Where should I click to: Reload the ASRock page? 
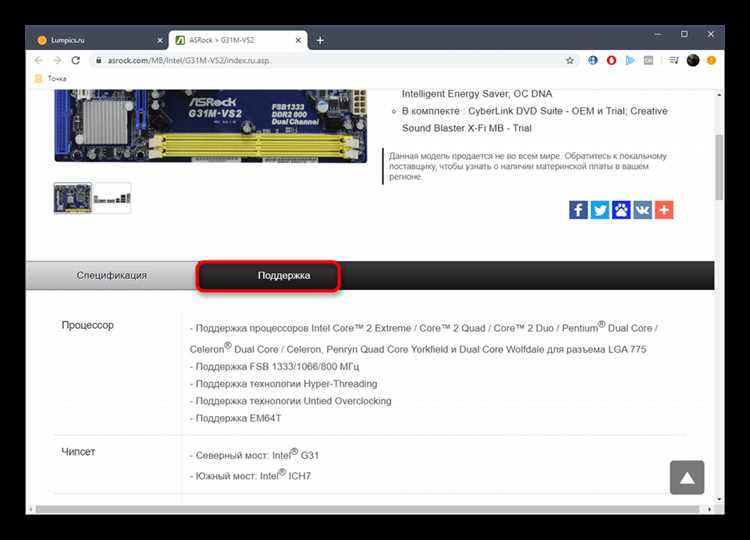[x=76, y=60]
